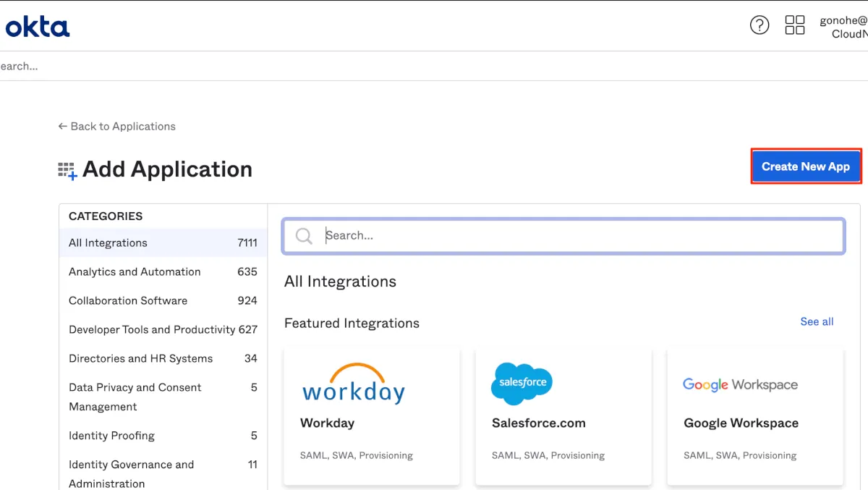Image resolution: width=868 pixels, height=490 pixels.
Task: Focus the integrations Search field
Action: point(579,236)
